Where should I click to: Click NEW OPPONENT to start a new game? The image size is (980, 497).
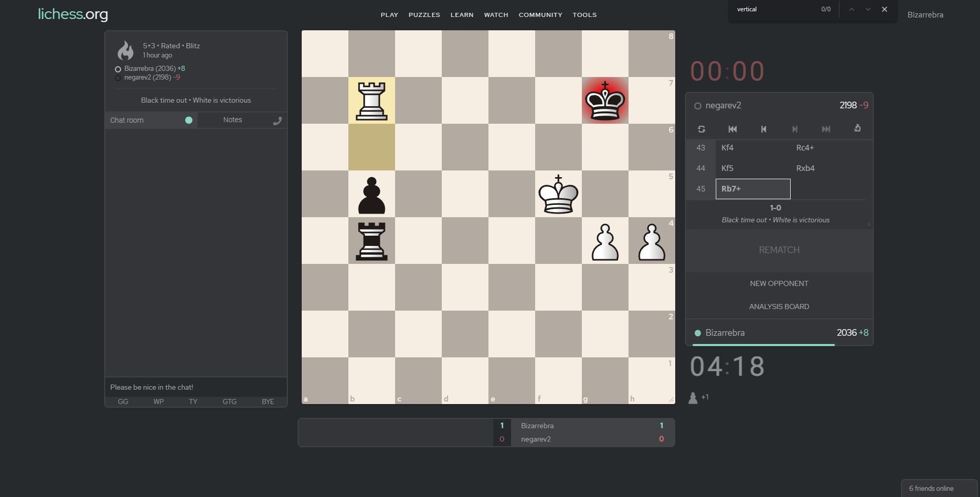click(778, 283)
